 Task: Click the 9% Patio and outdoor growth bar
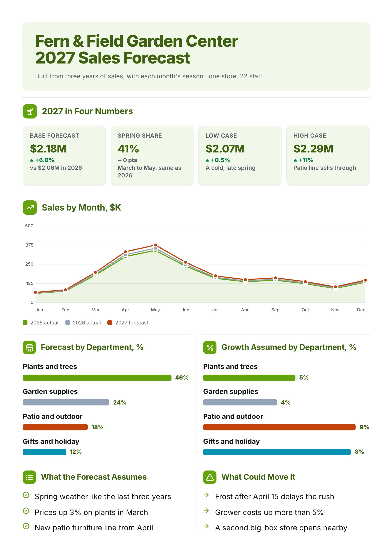coord(279,427)
